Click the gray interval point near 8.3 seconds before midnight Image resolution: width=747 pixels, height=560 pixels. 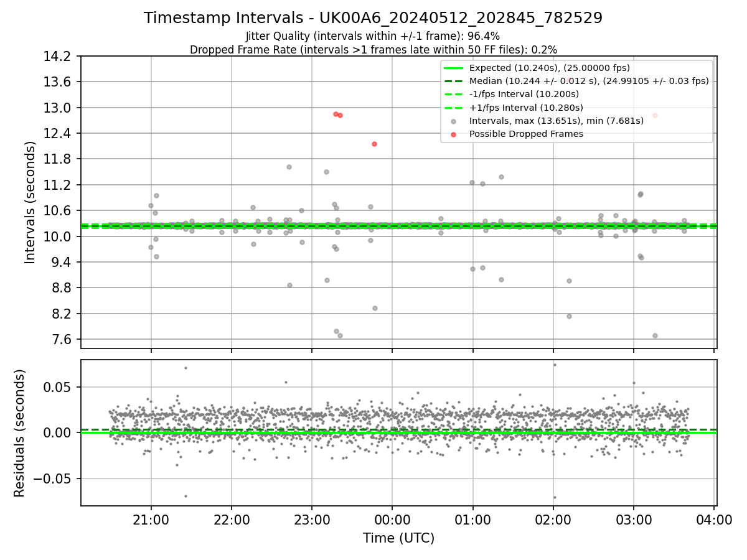pyautogui.click(x=375, y=308)
